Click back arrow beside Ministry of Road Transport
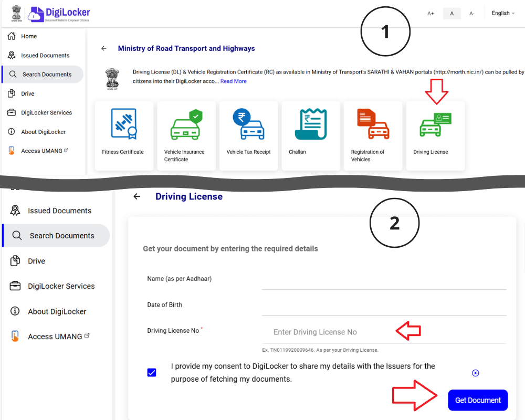Viewport: 525px width, 420px height. click(x=104, y=49)
